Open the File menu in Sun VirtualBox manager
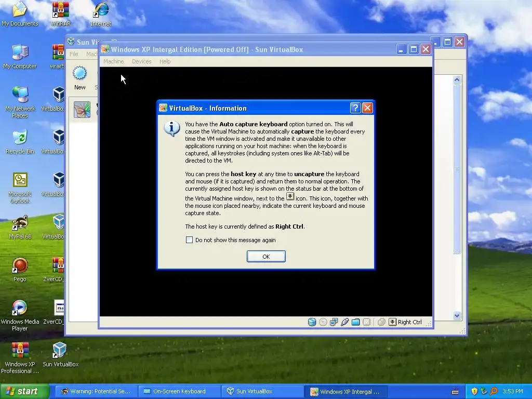This screenshot has width=532, height=399. (x=74, y=54)
